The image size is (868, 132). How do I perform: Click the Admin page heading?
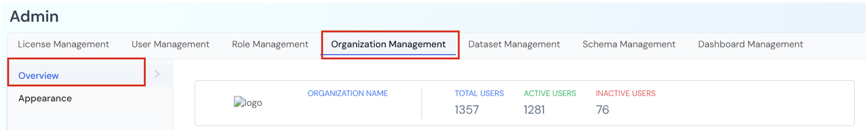pyautogui.click(x=34, y=16)
